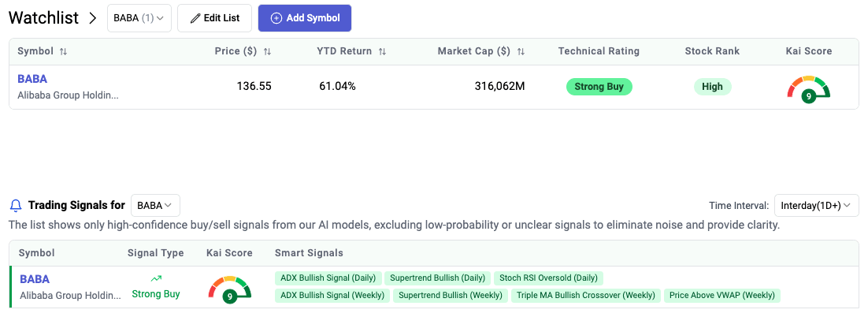Select the Stoch RSI Oversold (Daily) signal tag
This screenshot has width=868, height=317.
[549, 278]
